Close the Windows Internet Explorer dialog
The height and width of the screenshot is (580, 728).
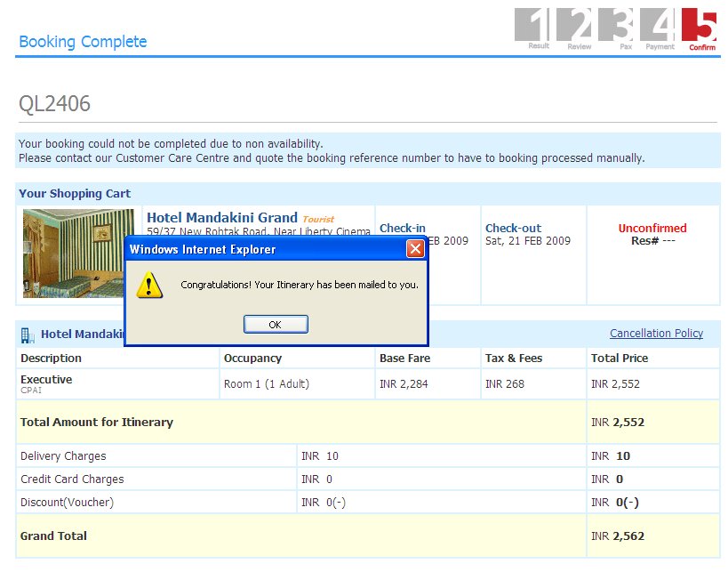click(x=415, y=249)
